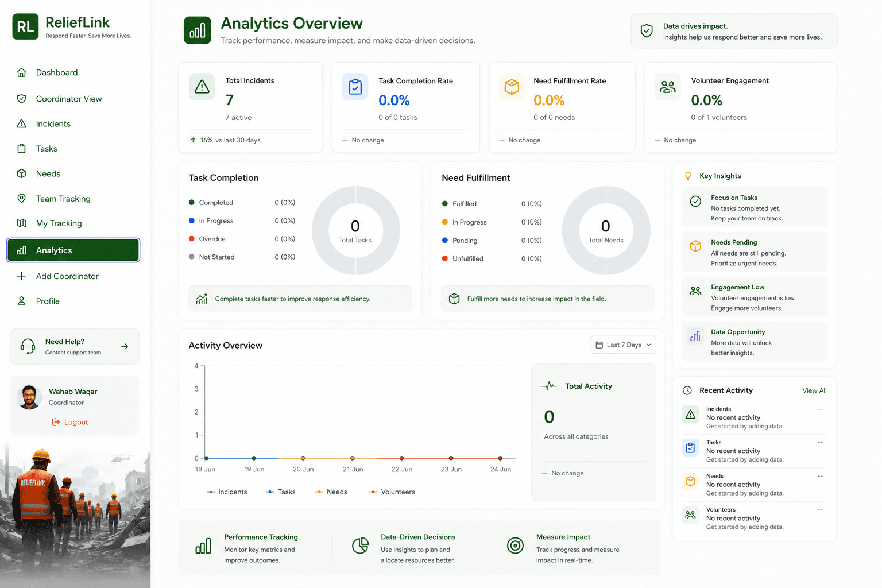Click the Measure Impact target icon

[x=516, y=546]
